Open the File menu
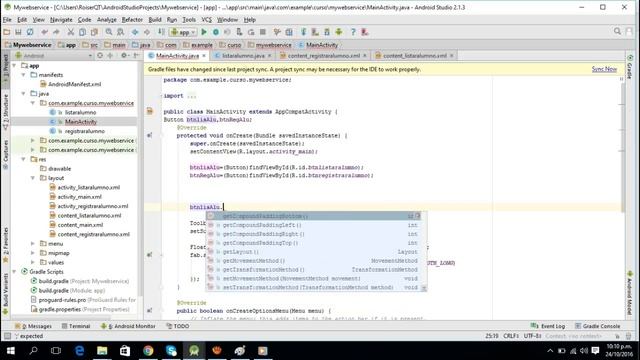This screenshot has height=360, width=640. coord(7,20)
